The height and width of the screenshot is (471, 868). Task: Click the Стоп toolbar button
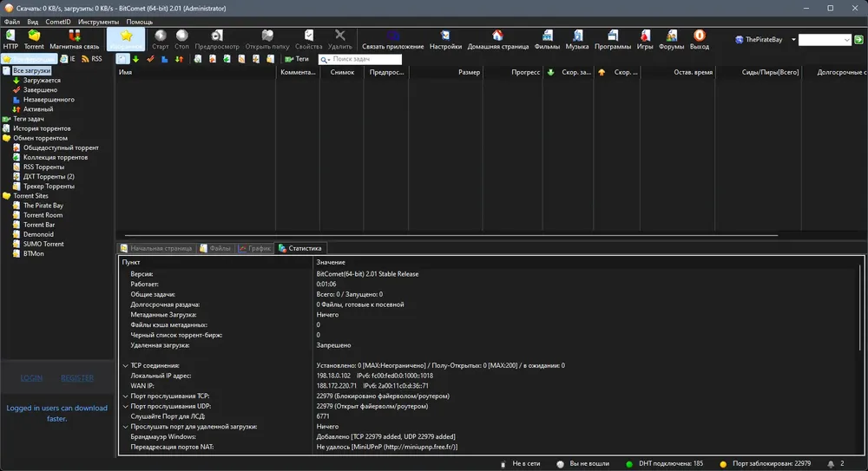point(181,39)
